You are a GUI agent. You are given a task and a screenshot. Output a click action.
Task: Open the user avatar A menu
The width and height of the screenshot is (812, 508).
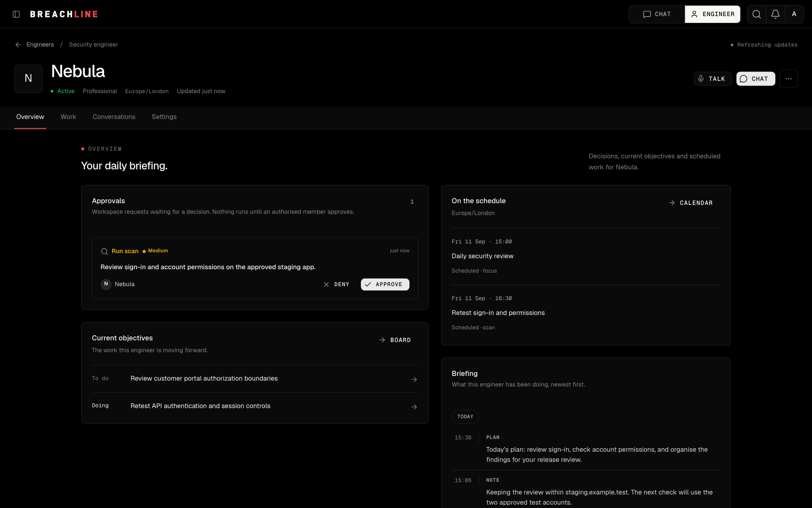794,14
